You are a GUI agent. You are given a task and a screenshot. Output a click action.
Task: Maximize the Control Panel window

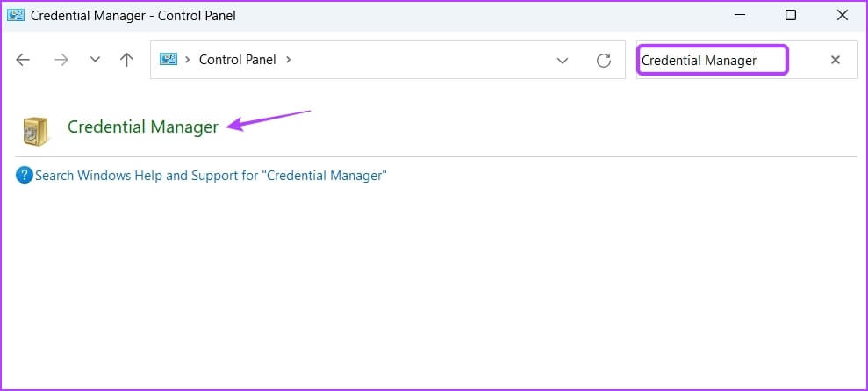pyautogui.click(x=791, y=15)
